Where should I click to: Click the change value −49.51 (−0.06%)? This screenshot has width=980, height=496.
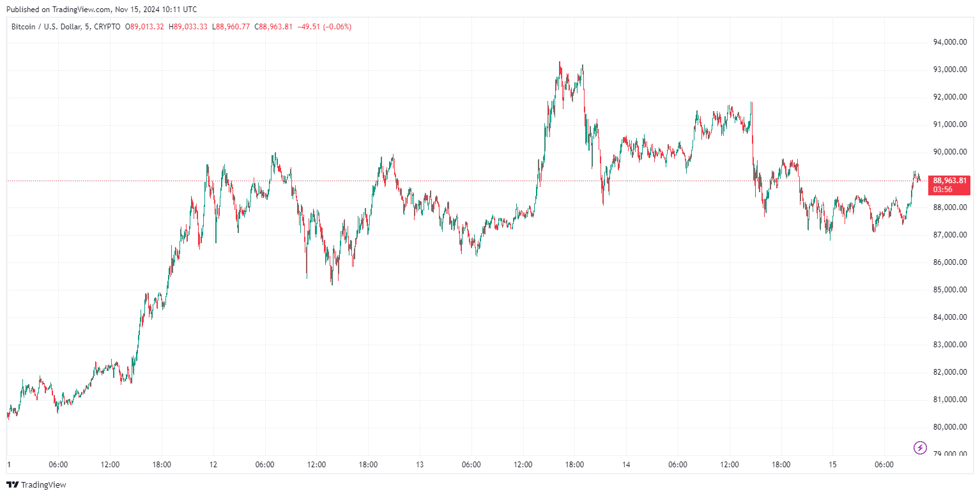(325, 27)
